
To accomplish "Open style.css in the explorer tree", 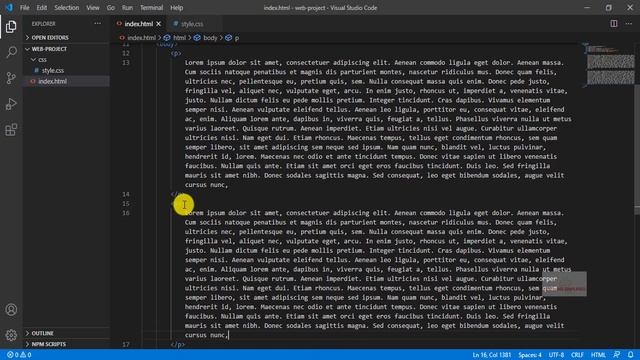I will (x=53, y=71).
